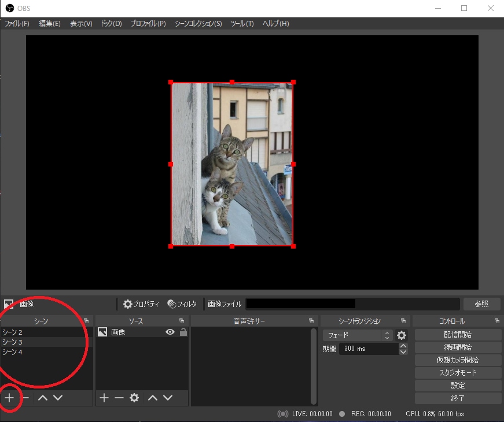This screenshot has width=504, height=422.
Task: Open the プロファイル(P) menu
Action: click(x=148, y=24)
